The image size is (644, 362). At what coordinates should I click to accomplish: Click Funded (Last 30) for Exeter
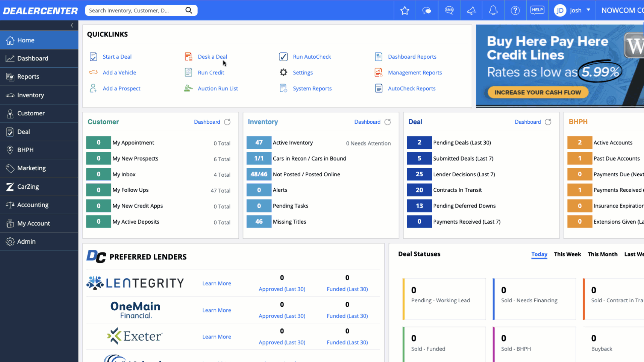point(347,343)
